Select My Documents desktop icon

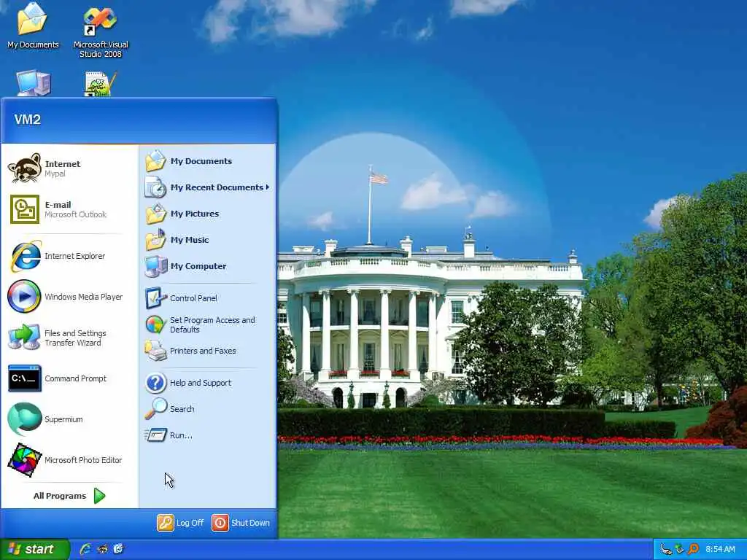(x=33, y=27)
